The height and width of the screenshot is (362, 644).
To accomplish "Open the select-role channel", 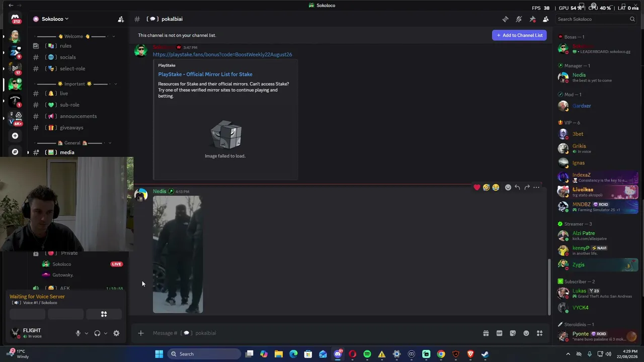I will tap(72, 69).
